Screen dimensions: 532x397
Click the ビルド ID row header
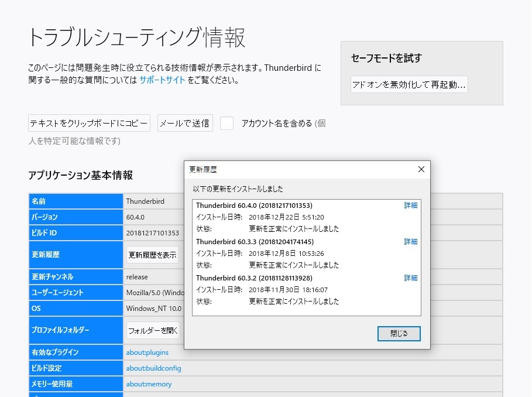pos(75,233)
